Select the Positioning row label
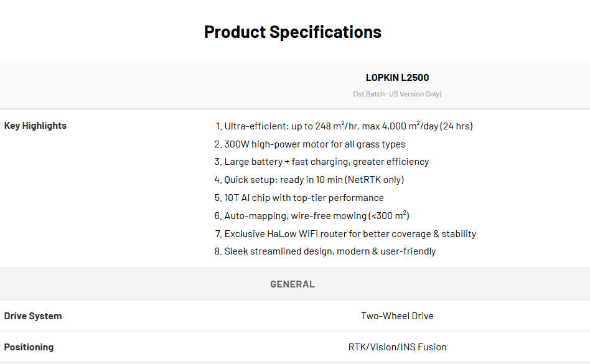590x364 pixels. (x=29, y=347)
